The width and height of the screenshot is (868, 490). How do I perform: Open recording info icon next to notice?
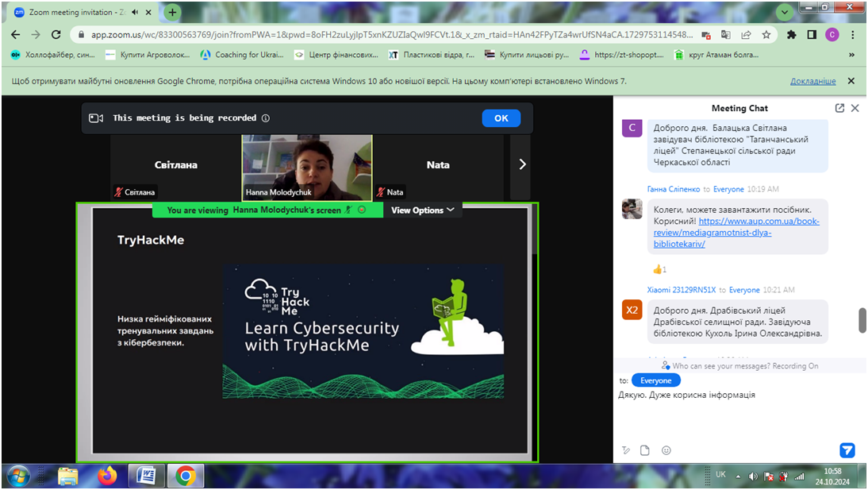click(x=266, y=118)
